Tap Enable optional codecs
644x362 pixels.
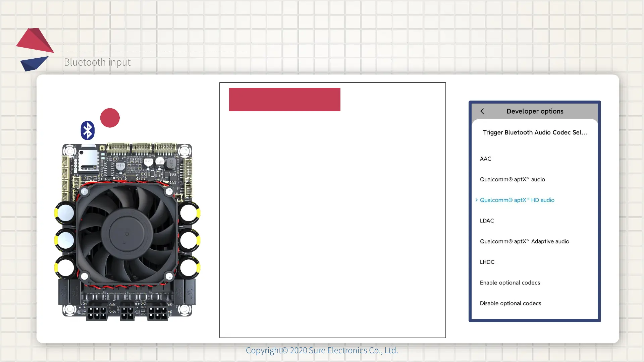(510, 283)
